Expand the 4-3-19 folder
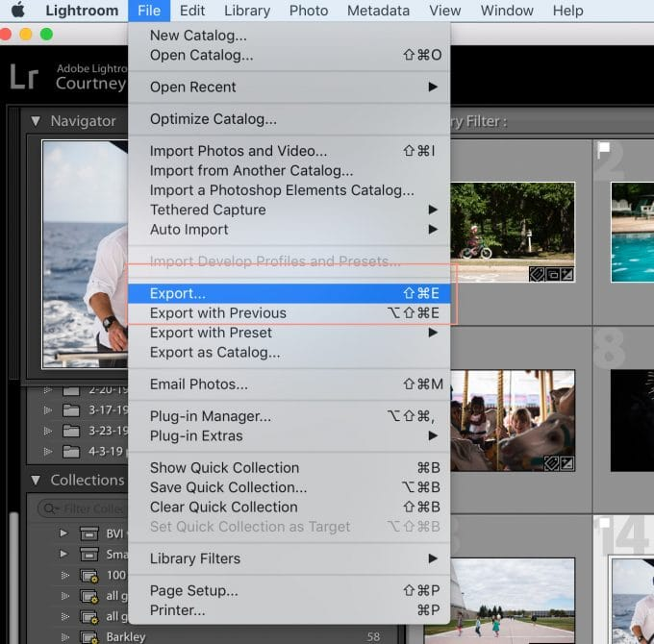The image size is (654, 644). [47, 451]
